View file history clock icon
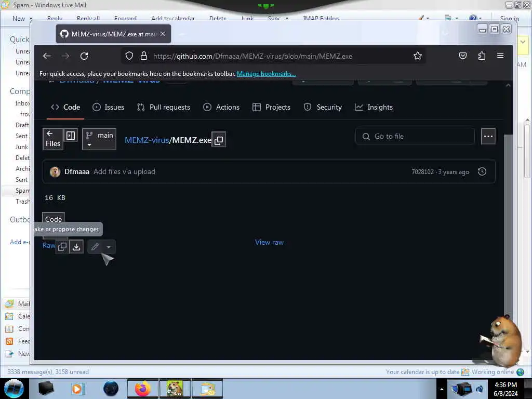The width and height of the screenshot is (532, 399). pos(482,171)
